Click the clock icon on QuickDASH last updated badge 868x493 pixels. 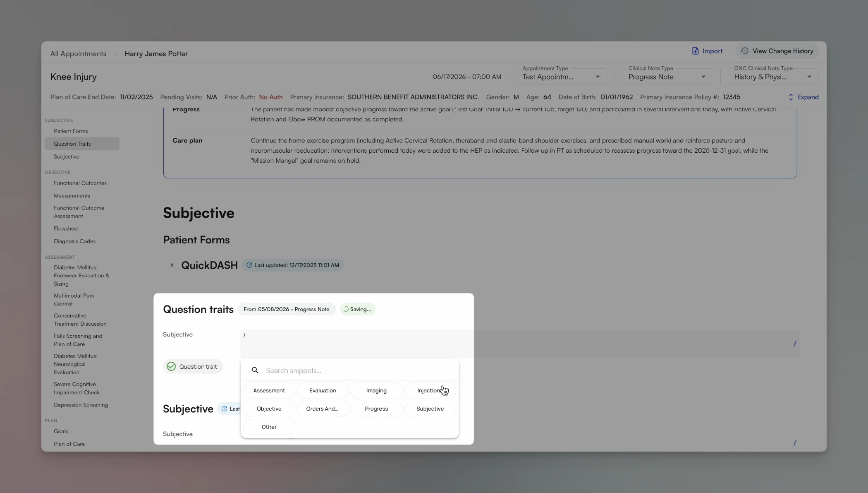click(249, 265)
